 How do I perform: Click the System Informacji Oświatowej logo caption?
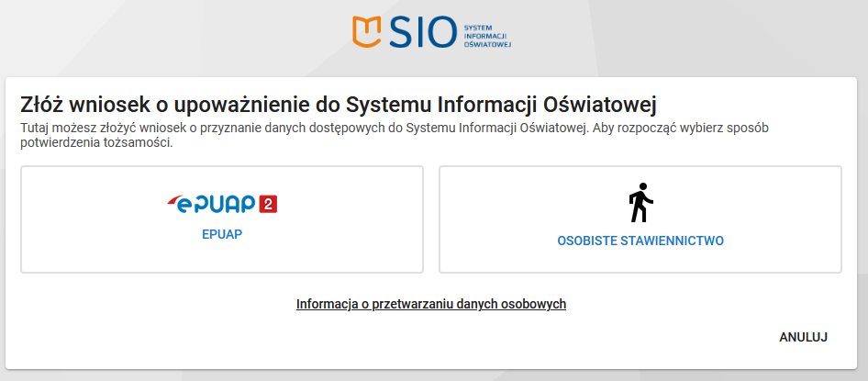[487, 36]
